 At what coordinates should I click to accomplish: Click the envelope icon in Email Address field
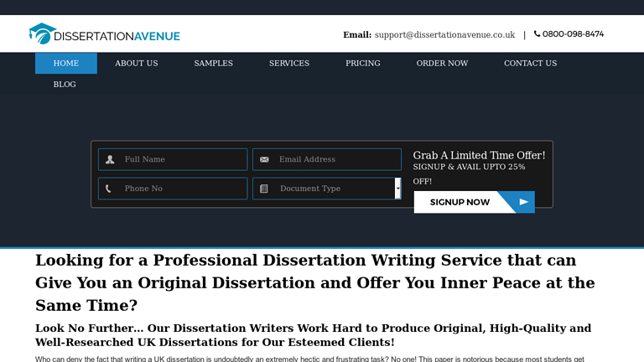point(264,159)
